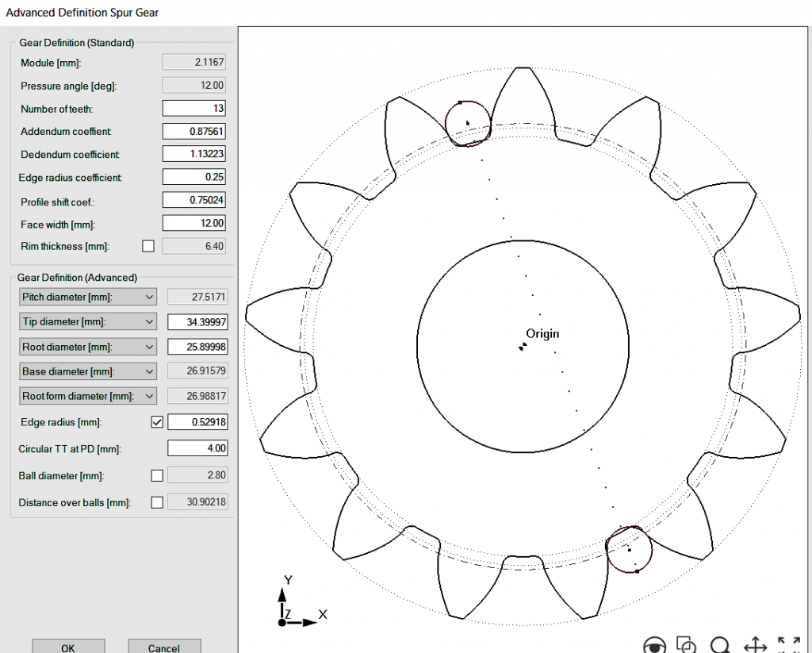Select the zoom window tool
This screenshot has width=812, height=653.
tap(687, 645)
